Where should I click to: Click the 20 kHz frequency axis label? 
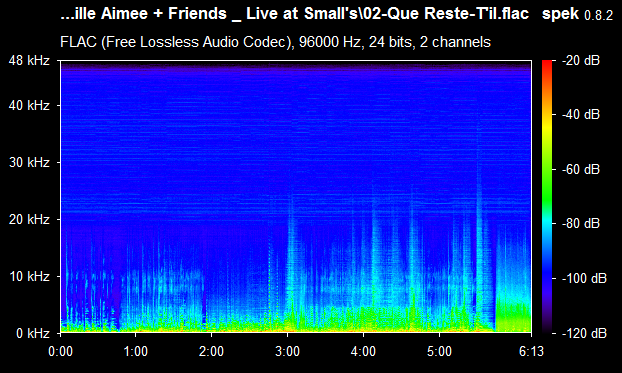point(29,219)
